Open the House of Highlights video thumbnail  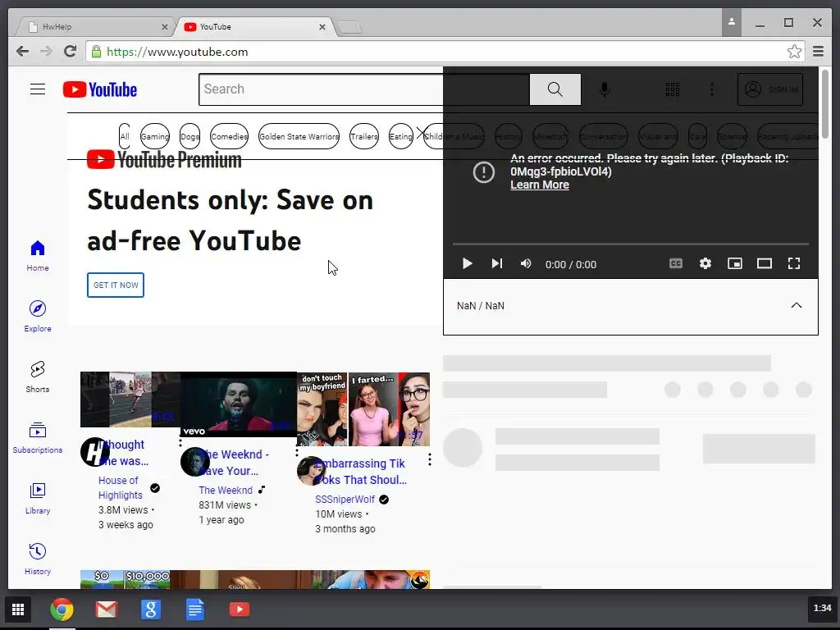[x=130, y=399]
